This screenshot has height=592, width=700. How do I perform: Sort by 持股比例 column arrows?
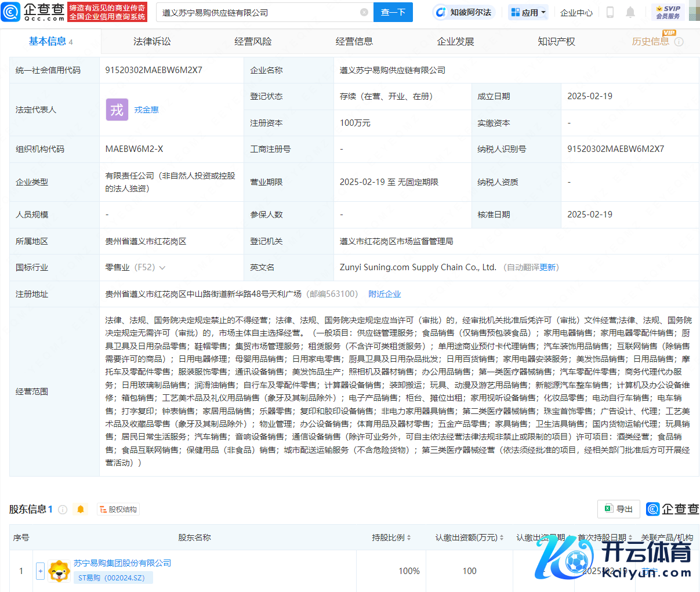coord(409,538)
